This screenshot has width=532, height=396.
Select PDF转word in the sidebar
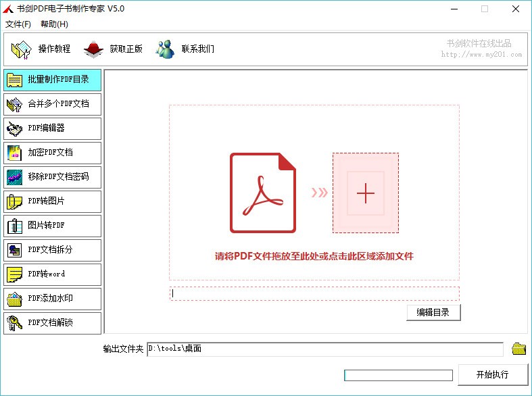(x=52, y=275)
